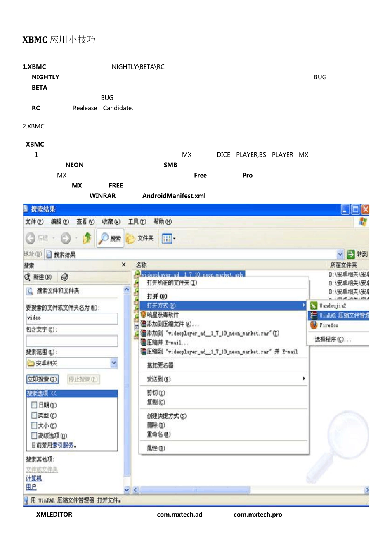Click the file name field containing video

(72, 318)
